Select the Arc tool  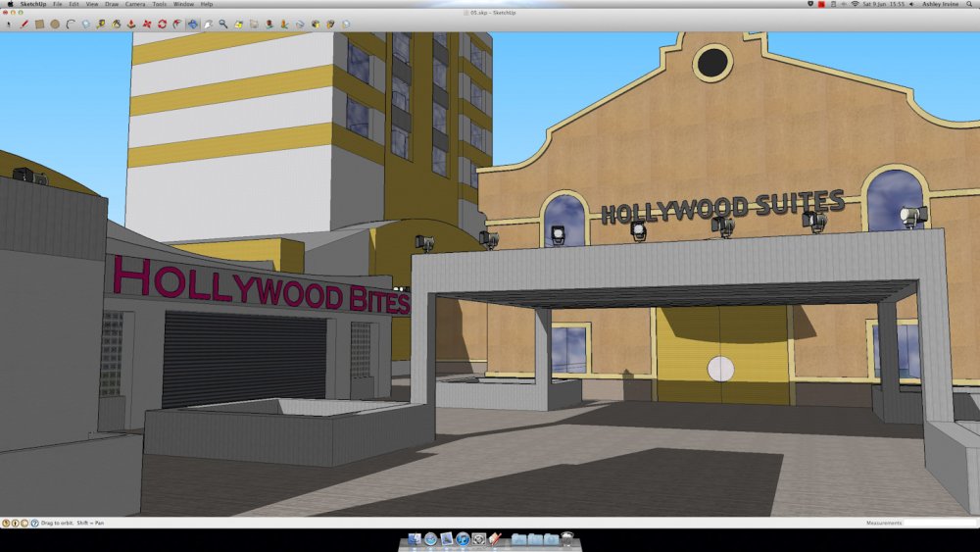(x=71, y=24)
